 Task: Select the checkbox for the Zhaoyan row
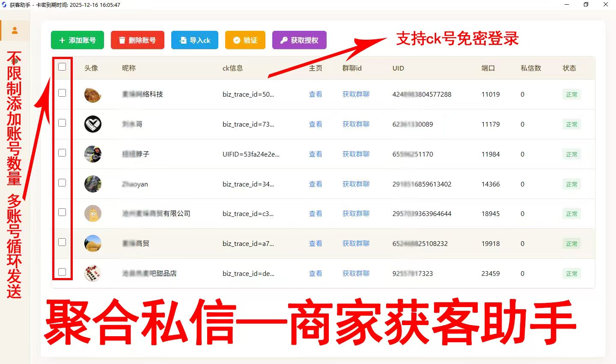pyautogui.click(x=62, y=183)
